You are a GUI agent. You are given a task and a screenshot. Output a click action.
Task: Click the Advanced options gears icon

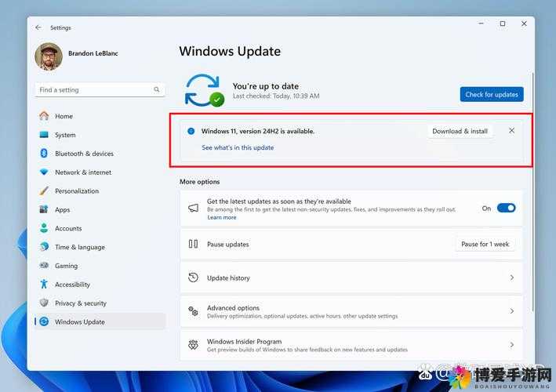[193, 311]
